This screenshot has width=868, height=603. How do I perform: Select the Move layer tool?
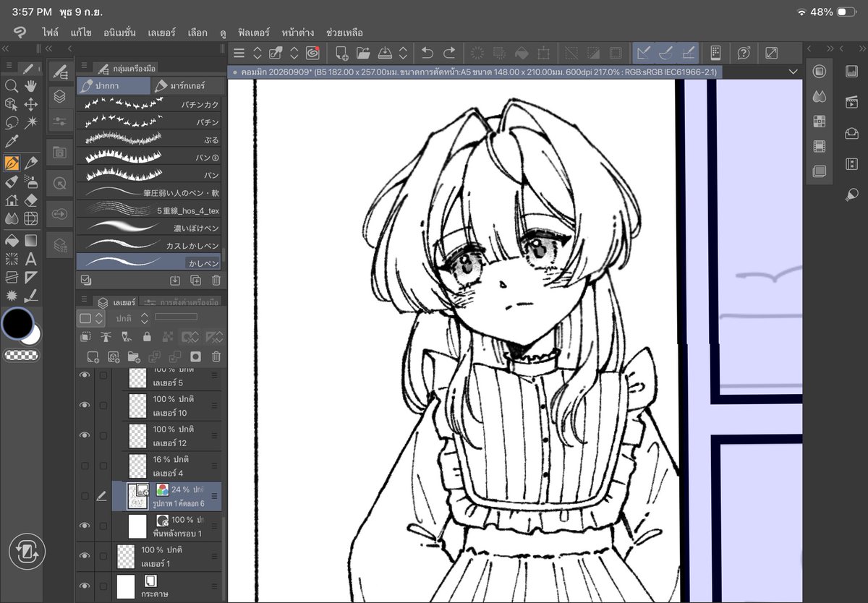click(x=31, y=104)
